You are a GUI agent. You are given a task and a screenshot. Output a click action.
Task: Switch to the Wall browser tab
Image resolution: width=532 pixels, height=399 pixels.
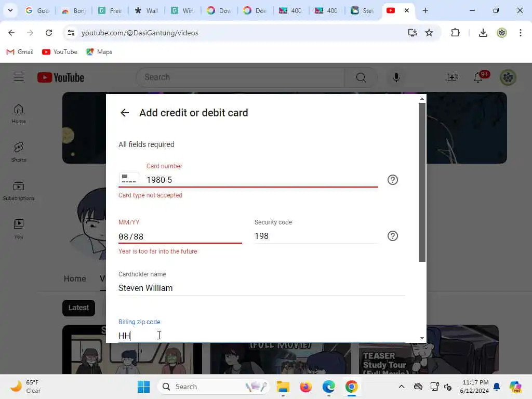tap(146, 10)
